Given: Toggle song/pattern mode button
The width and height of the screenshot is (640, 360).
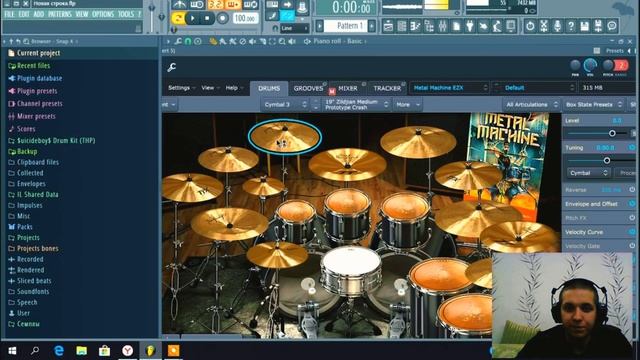Looking at the screenshot, I should point(178,18).
